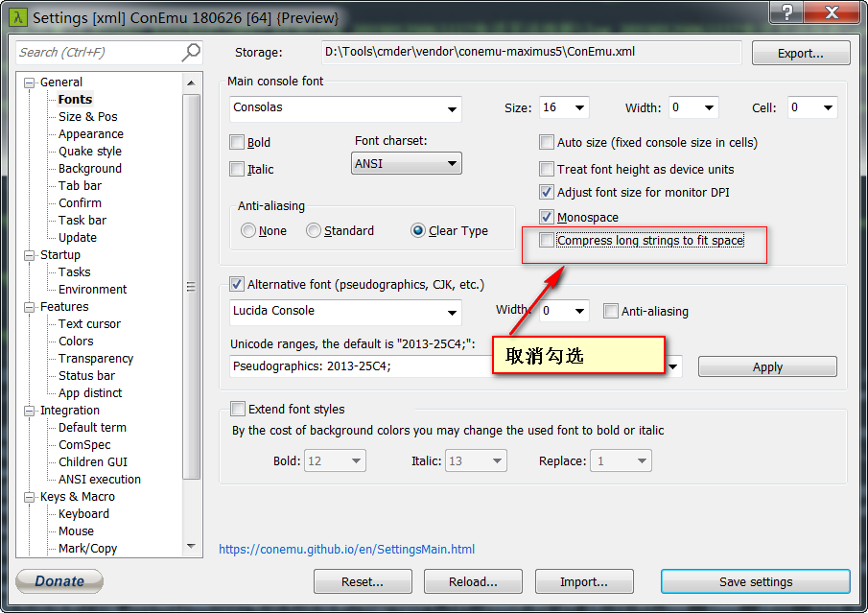Click the help question mark button
The height and width of the screenshot is (613, 868).
point(786,12)
